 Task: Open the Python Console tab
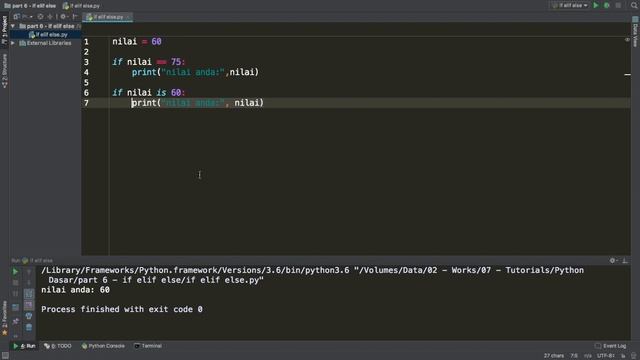coord(103,346)
